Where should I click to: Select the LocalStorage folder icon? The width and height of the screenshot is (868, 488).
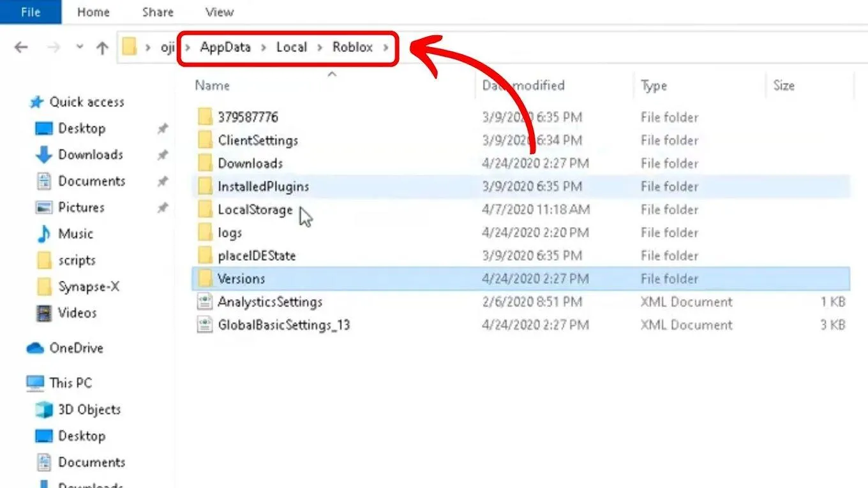(x=204, y=209)
